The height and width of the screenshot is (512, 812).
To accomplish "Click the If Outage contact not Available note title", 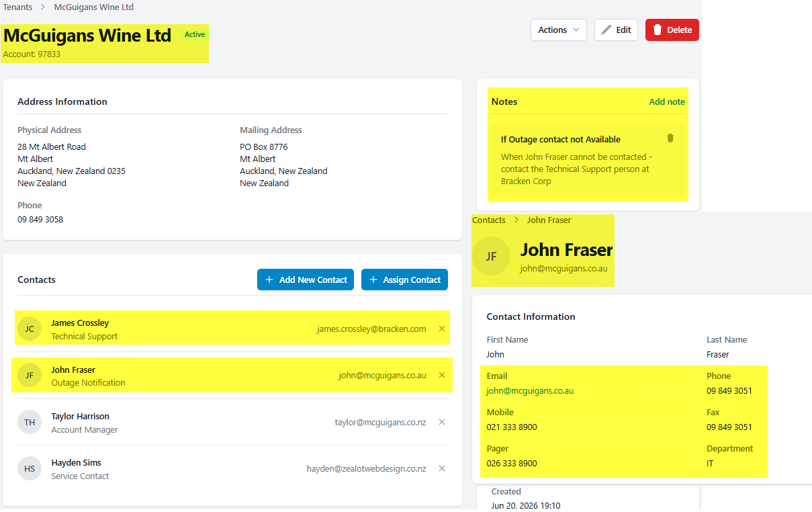I will pos(561,139).
